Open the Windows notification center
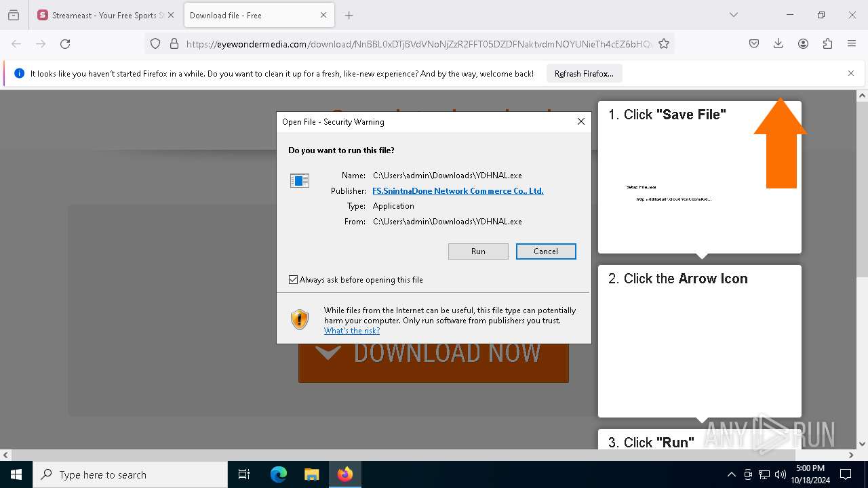868x488 pixels. (x=846, y=474)
